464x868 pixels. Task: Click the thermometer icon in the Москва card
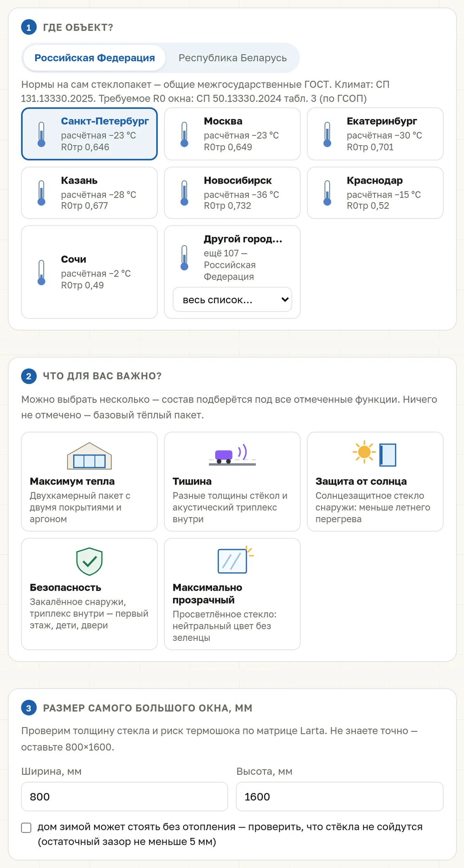(x=184, y=134)
